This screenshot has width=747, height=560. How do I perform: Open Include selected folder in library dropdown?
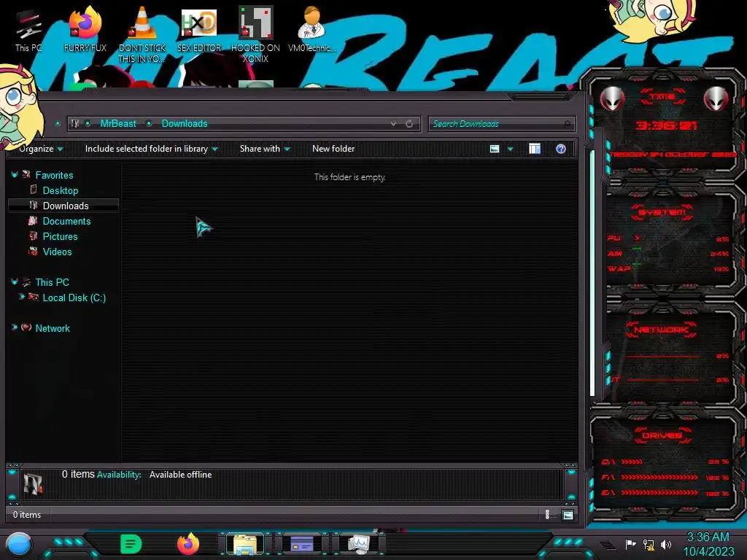coord(151,149)
